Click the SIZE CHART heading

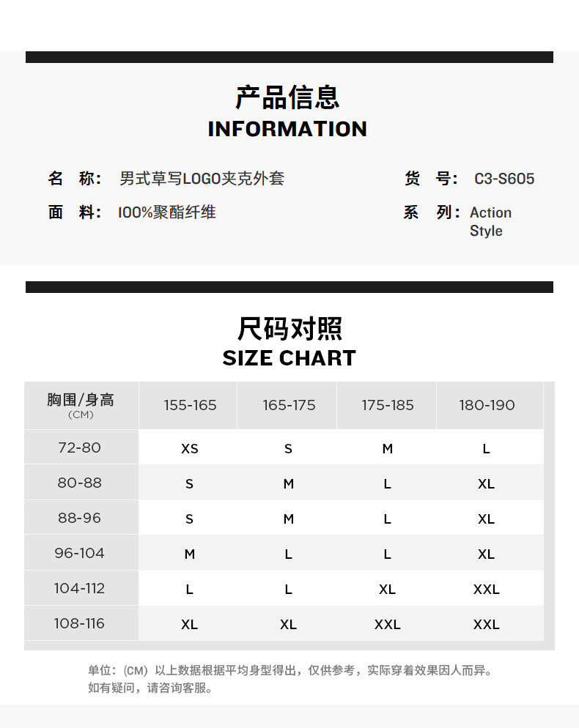coord(289,358)
